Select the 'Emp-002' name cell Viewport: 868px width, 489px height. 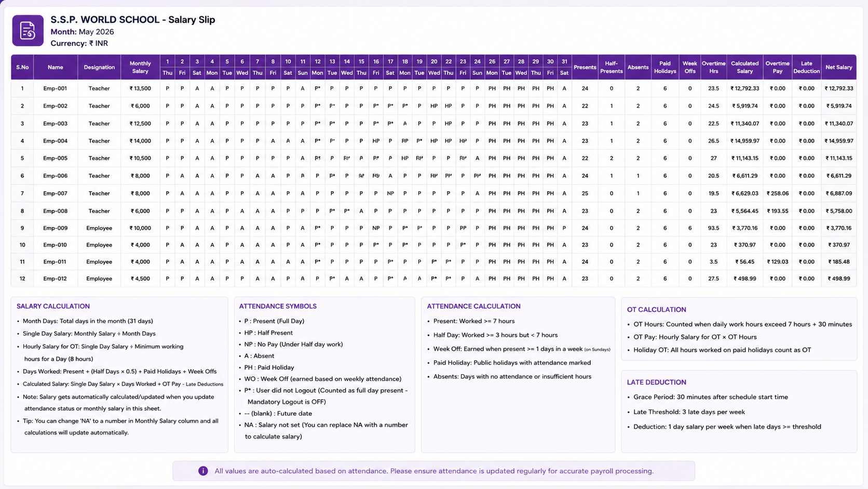click(x=55, y=106)
